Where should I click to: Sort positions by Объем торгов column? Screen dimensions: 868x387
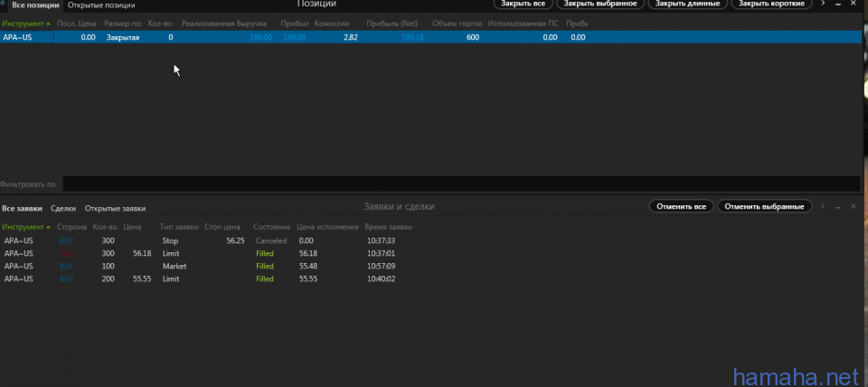click(457, 24)
